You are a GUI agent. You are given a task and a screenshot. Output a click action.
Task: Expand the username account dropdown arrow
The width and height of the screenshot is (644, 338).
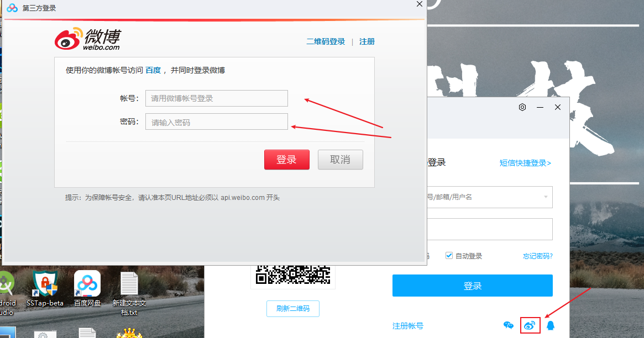[546, 197]
